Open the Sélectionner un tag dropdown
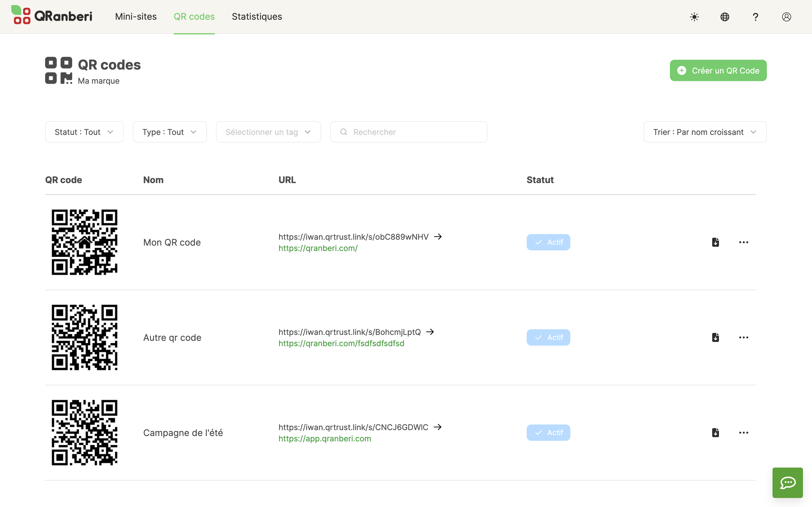Image resolution: width=812 pixels, height=507 pixels. click(268, 132)
